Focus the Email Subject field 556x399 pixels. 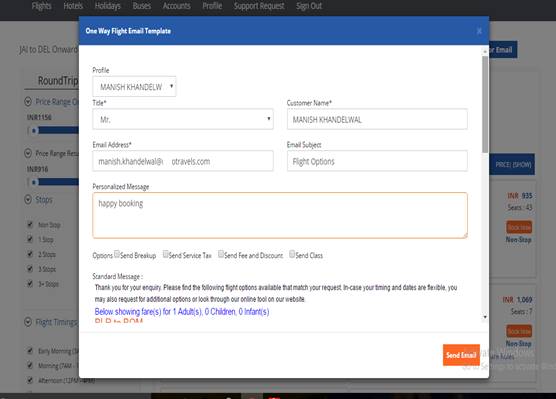click(377, 161)
